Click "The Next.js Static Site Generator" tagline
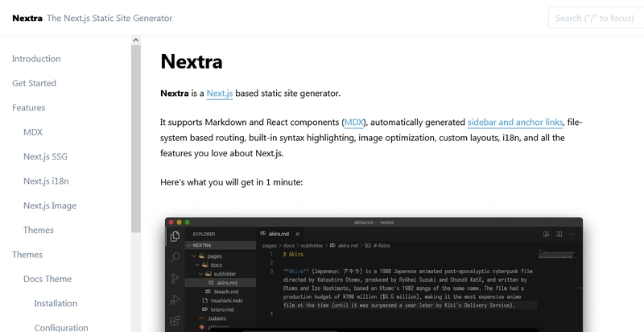The width and height of the screenshot is (644, 332). [109, 18]
